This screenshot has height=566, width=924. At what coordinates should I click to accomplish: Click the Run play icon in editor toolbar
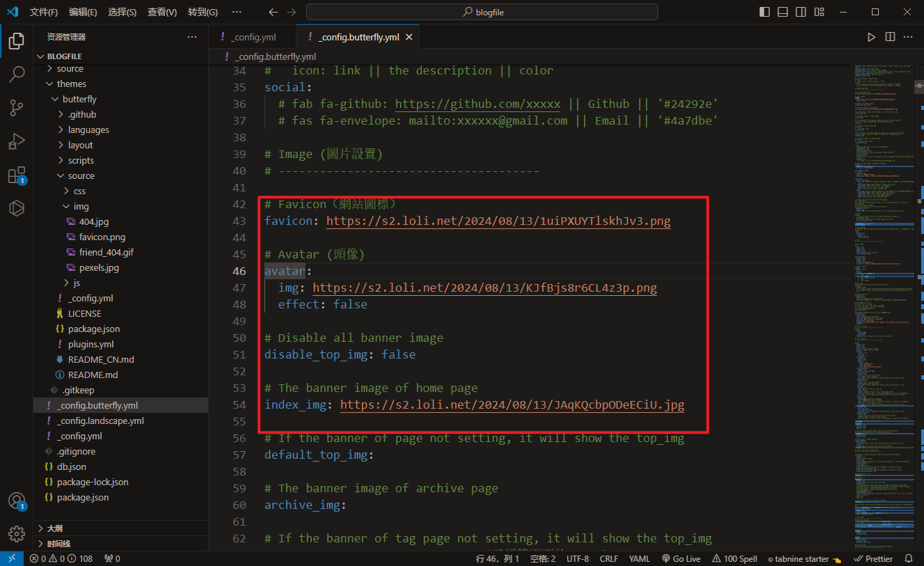pyautogui.click(x=872, y=37)
